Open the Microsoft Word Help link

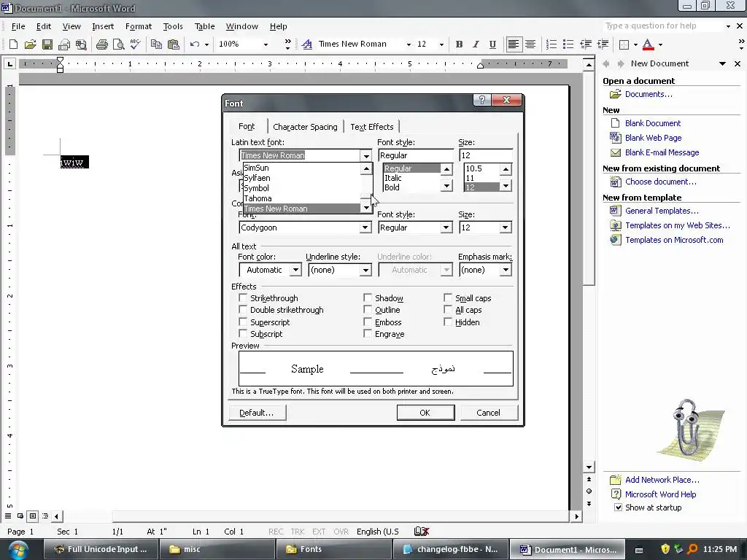[x=660, y=494]
